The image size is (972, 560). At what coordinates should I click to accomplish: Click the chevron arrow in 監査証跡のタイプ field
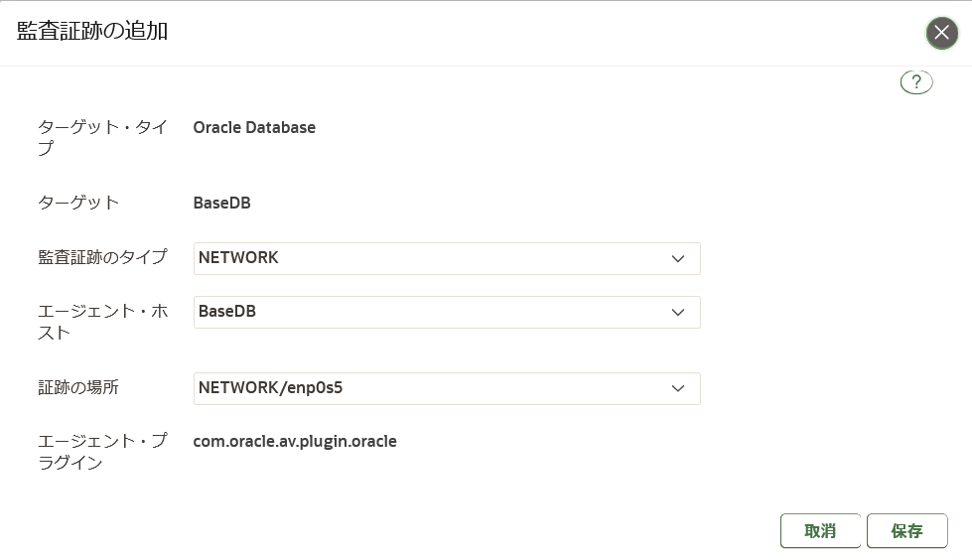(x=678, y=258)
